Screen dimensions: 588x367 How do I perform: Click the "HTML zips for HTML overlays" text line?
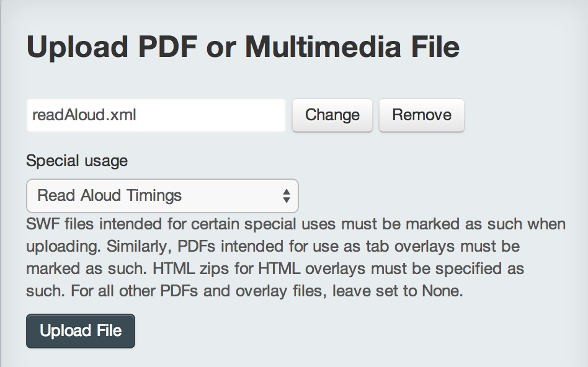click(275, 268)
